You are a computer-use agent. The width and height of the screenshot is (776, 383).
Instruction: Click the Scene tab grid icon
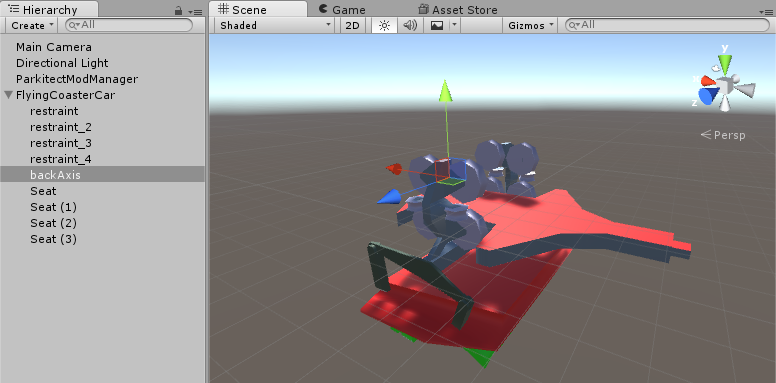[x=224, y=9]
